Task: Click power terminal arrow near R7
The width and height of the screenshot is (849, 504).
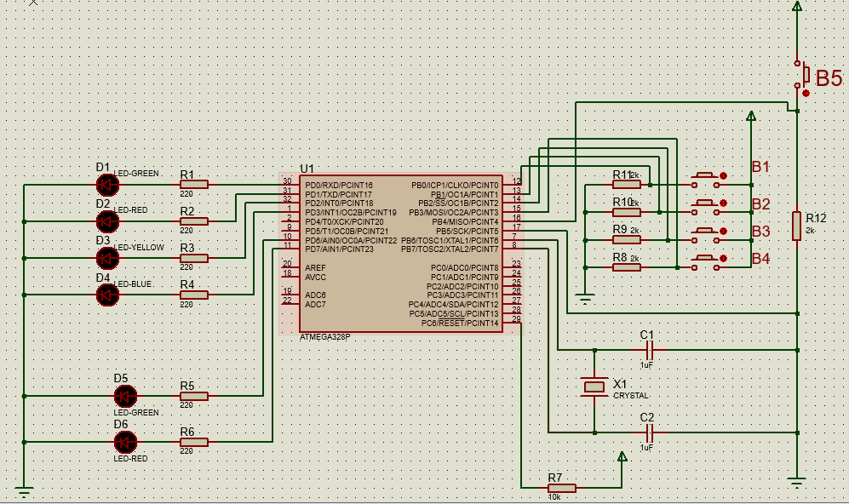Action: [x=622, y=457]
